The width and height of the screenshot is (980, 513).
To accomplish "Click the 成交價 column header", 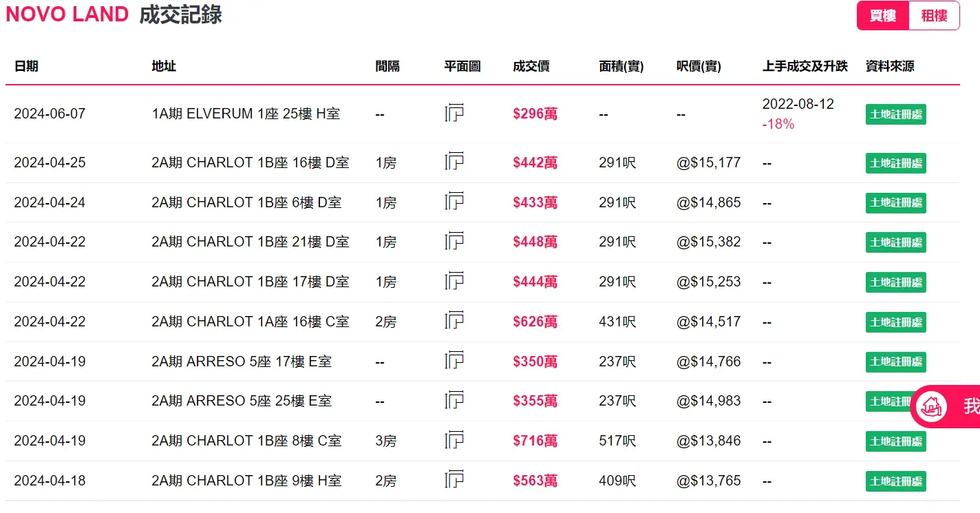I will pyautogui.click(x=531, y=66).
